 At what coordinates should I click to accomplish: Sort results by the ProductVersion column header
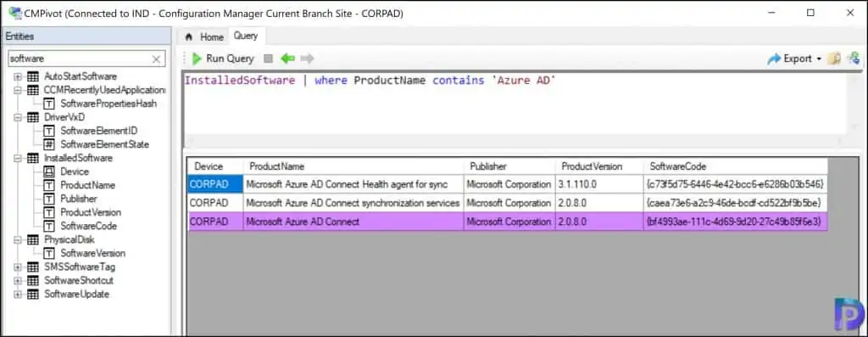click(599, 166)
